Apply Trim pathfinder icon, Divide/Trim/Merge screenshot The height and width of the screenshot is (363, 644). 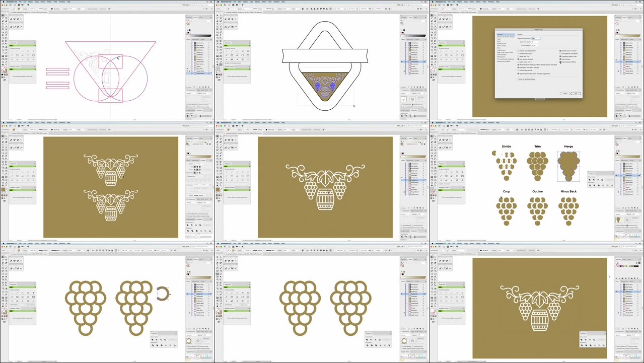pyautogui.click(x=594, y=185)
